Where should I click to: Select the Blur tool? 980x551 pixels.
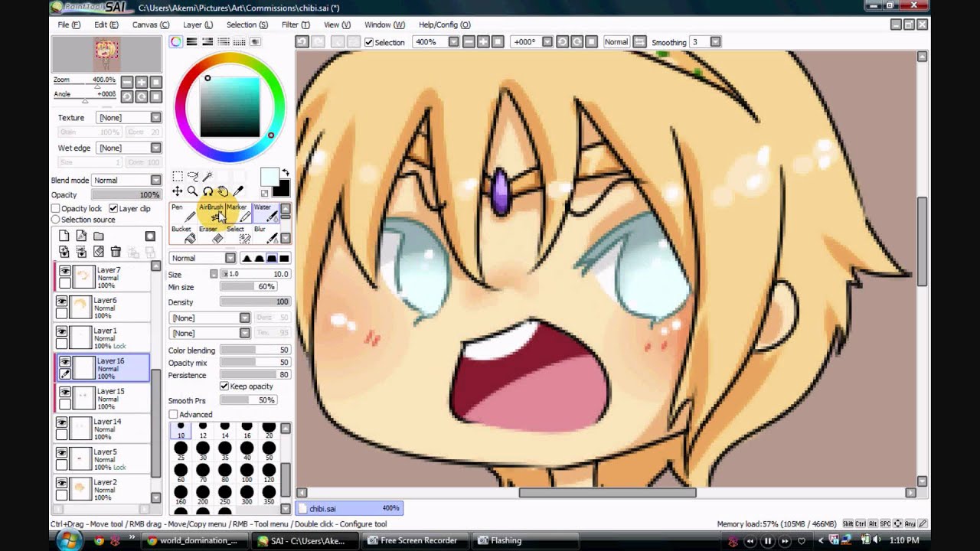coord(266,234)
